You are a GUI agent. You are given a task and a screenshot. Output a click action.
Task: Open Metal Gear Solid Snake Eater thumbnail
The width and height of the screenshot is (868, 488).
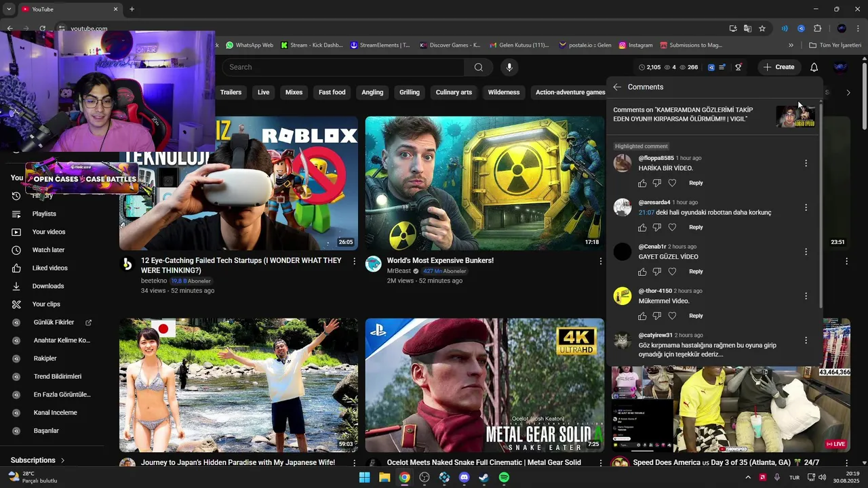(x=485, y=385)
